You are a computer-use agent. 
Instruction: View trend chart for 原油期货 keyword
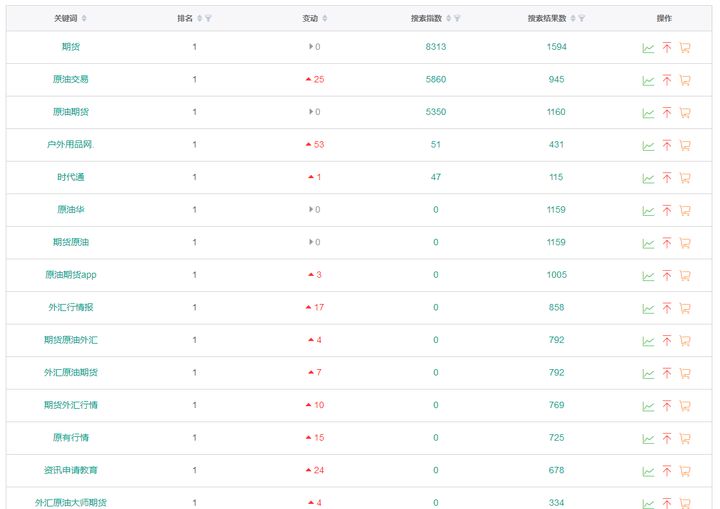tap(648, 113)
